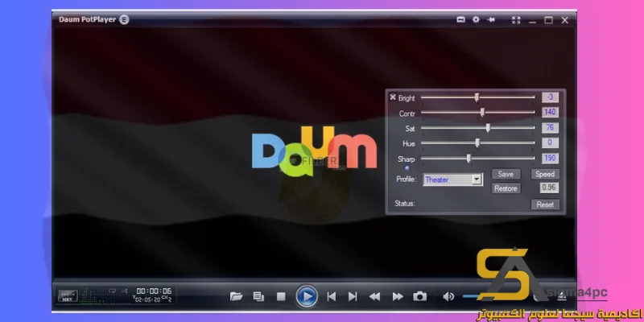Image resolution: width=644 pixels, height=322 pixels.
Task: Skip to the next track
Action: click(x=353, y=296)
